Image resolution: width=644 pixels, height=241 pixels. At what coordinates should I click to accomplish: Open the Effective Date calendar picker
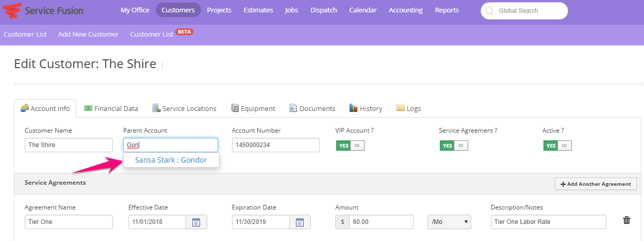[196, 222]
